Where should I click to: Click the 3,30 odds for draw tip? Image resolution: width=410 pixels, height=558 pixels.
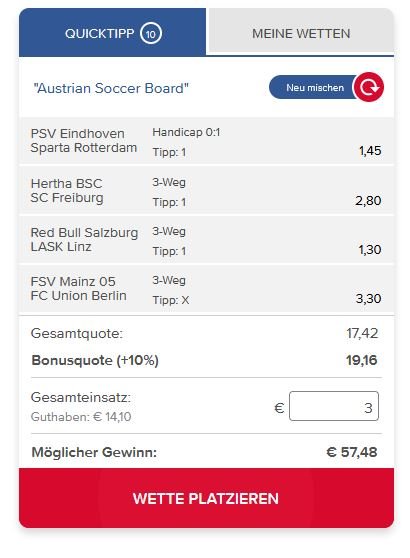click(368, 299)
